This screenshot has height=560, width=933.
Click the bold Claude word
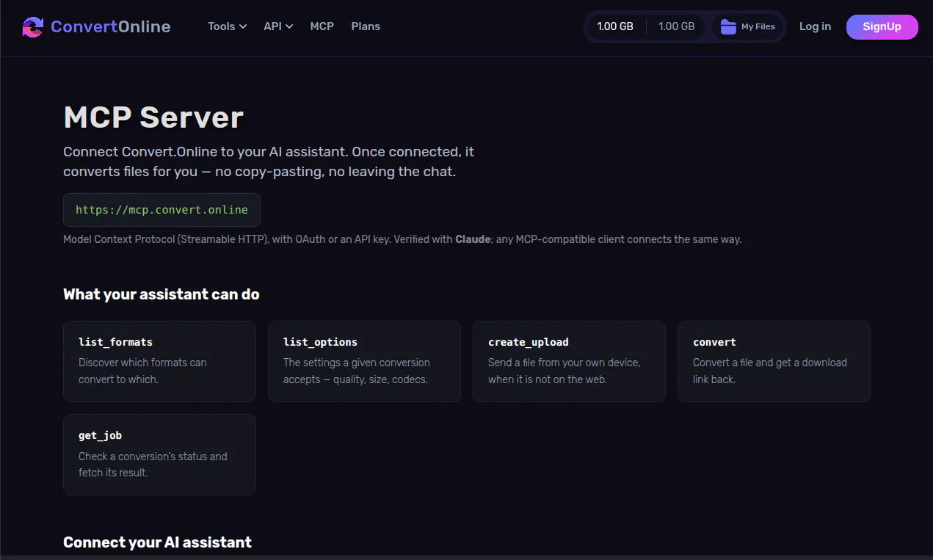coord(473,239)
